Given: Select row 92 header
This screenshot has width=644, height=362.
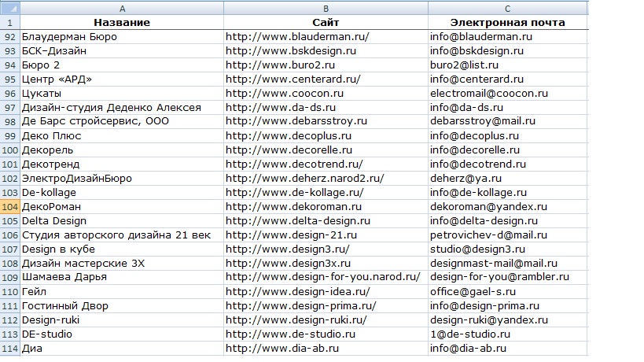Looking at the screenshot, I should (9, 36).
